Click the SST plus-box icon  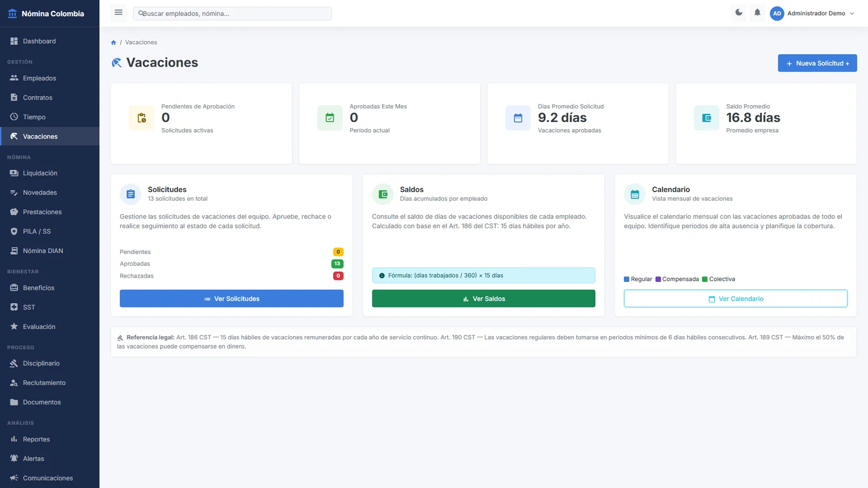[x=14, y=307]
